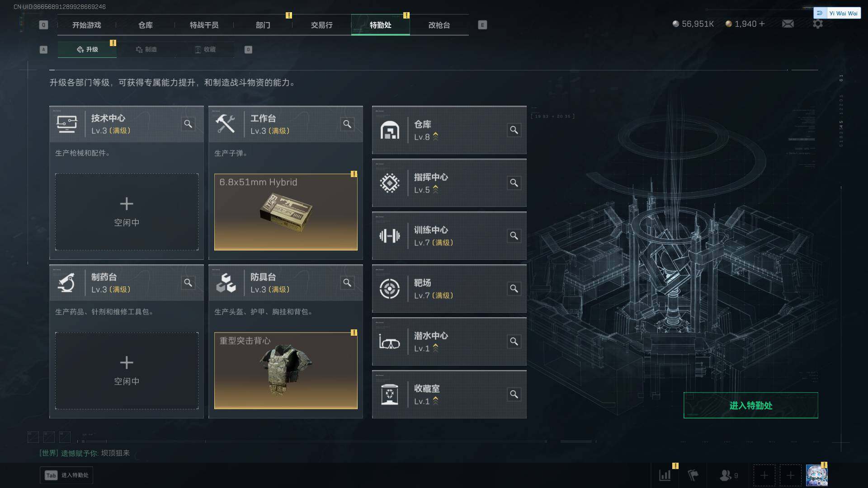Inspect 潜水中心 with its magnifier icon
Viewport: 868px width, 488px height.
click(514, 341)
